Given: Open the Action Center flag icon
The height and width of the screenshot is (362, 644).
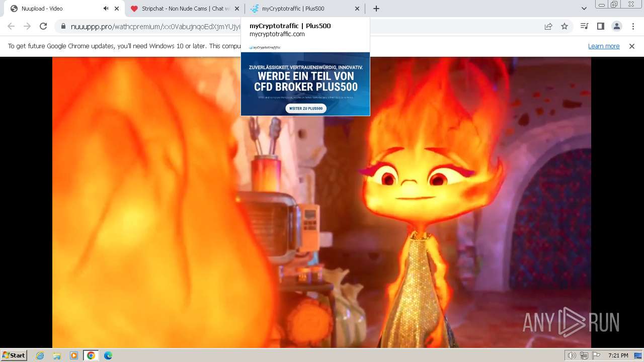Looking at the screenshot, I should (x=596, y=355).
